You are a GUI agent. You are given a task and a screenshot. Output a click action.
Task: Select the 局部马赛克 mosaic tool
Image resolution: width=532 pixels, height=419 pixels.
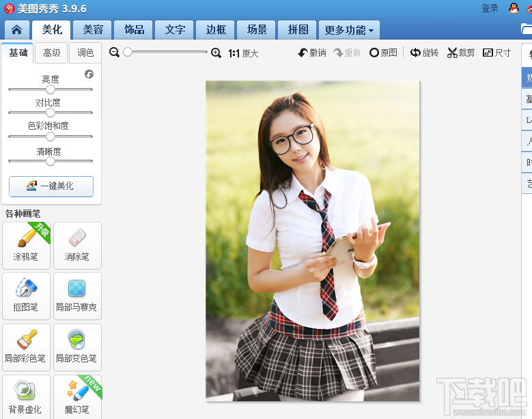tap(77, 295)
